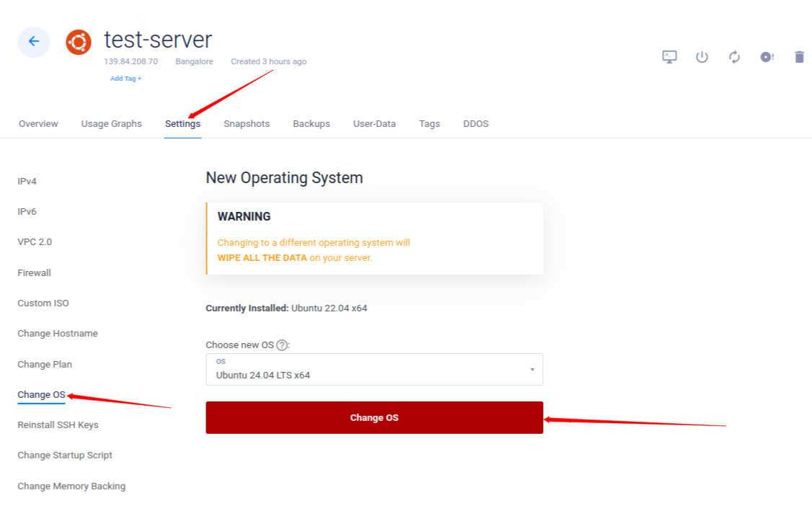Open Reinstall SSH Keys in sidebar

pos(58,425)
